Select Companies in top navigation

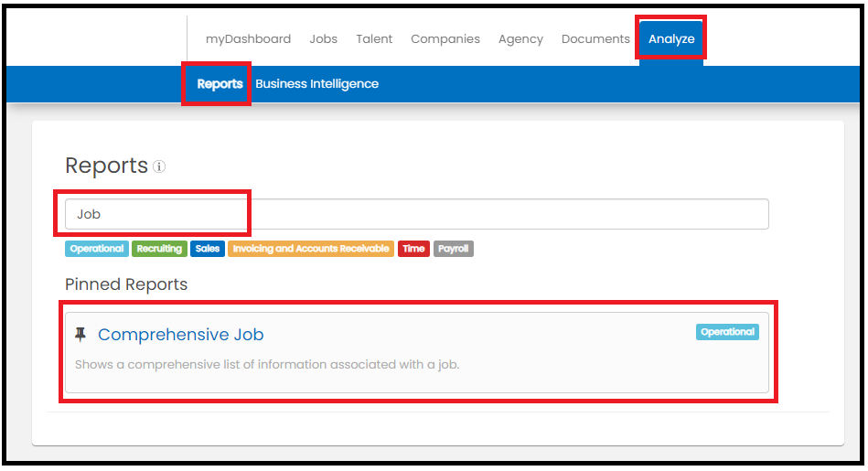point(445,39)
